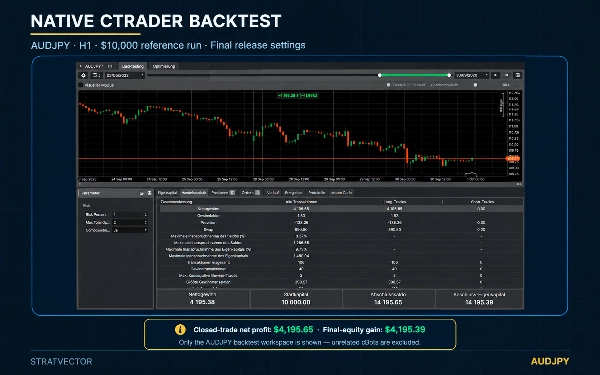Viewport: 600px width, 375px height.
Task: Click the Short Trades column header
Action: pyautogui.click(x=482, y=202)
